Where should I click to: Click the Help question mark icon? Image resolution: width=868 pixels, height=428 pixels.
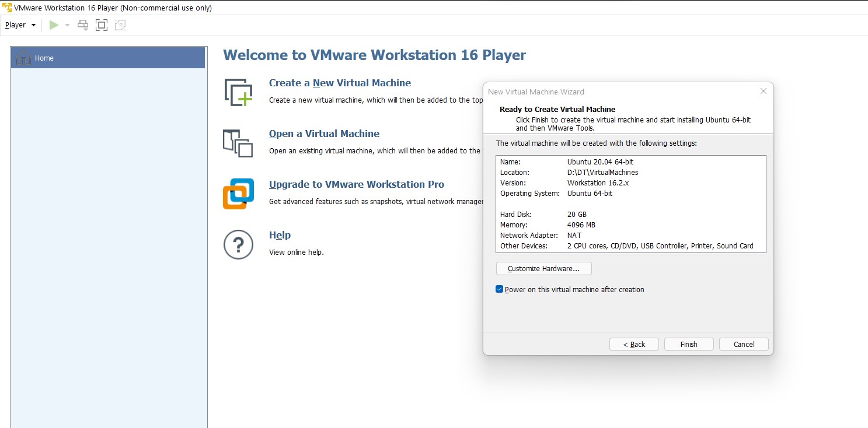click(238, 244)
